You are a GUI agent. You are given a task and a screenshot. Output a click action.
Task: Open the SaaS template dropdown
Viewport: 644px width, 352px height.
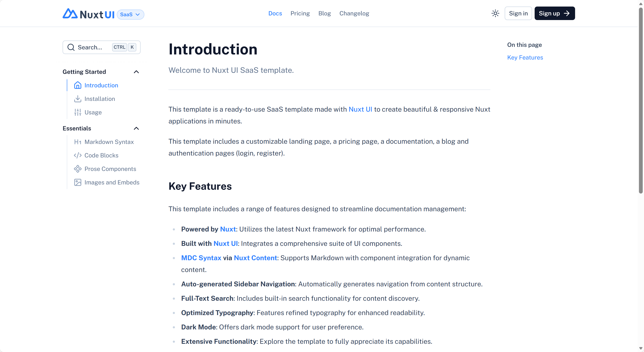[x=130, y=14]
